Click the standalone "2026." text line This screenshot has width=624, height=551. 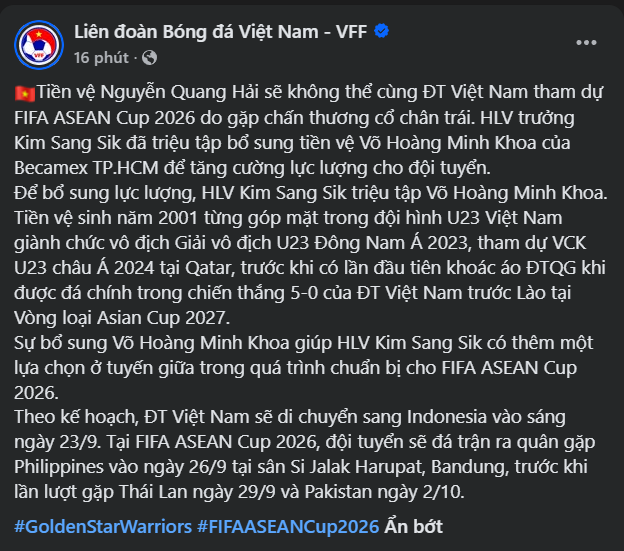(36, 393)
